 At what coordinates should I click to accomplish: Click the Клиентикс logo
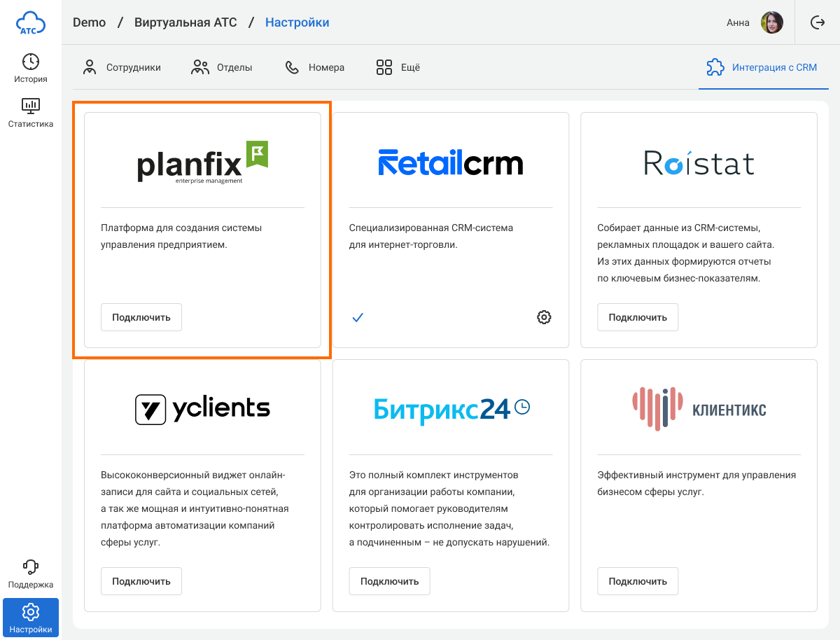699,409
